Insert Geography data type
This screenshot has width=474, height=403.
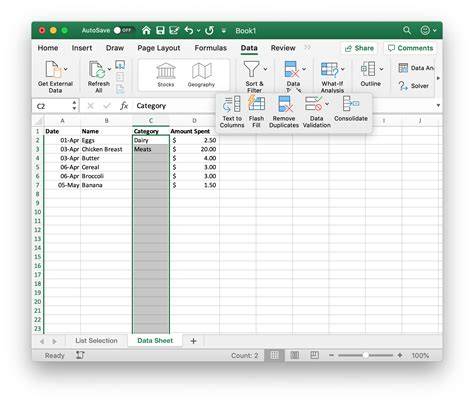(201, 75)
